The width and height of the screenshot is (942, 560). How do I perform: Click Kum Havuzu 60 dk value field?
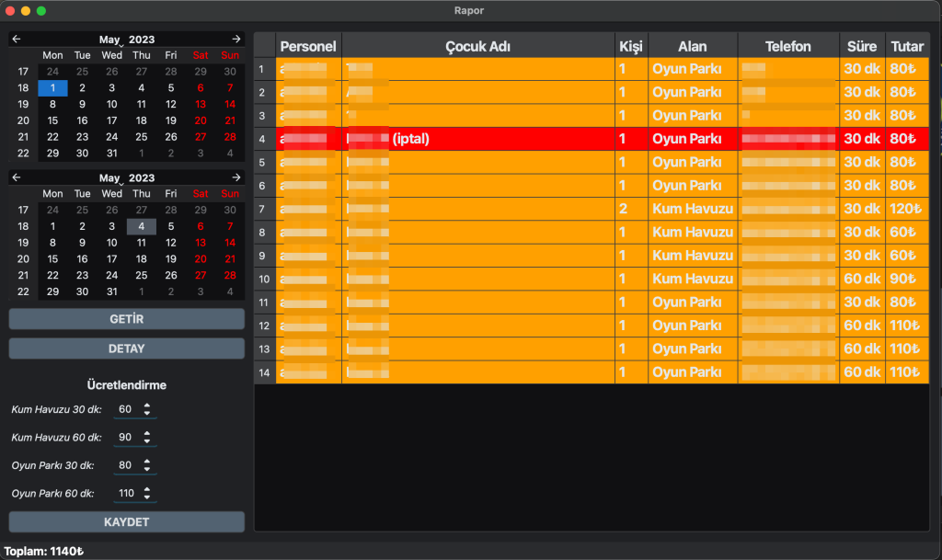pyautogui.click(x=127, y=438)
